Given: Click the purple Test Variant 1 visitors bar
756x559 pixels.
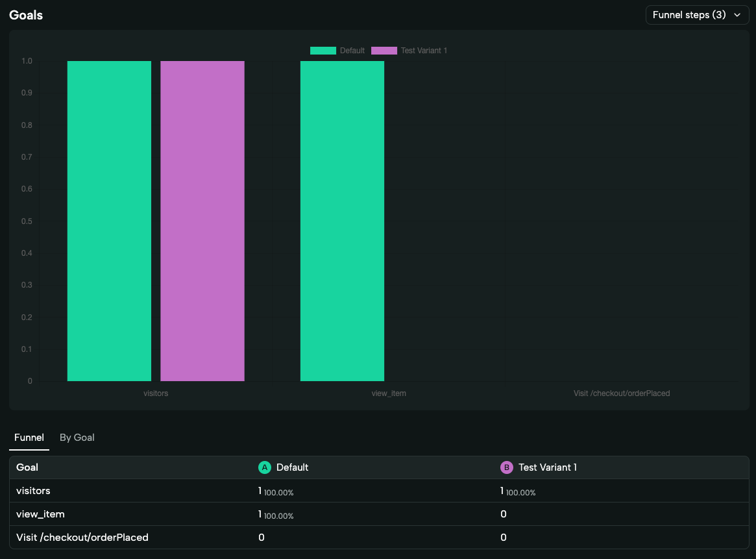Looking at the screenshot, I should [202, 221].
